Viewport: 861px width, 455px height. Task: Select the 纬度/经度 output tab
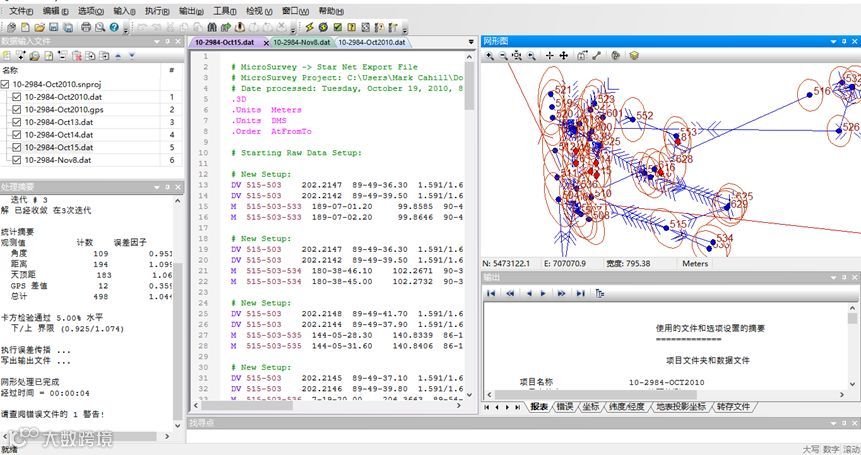click(x=628, y=407)
